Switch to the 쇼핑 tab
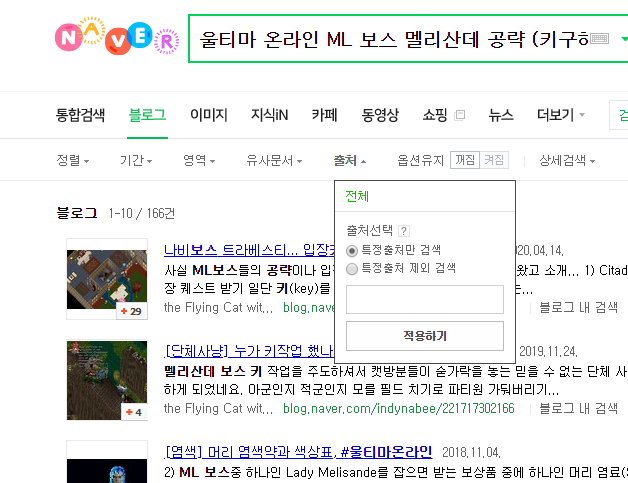 [x=435, y=115]
